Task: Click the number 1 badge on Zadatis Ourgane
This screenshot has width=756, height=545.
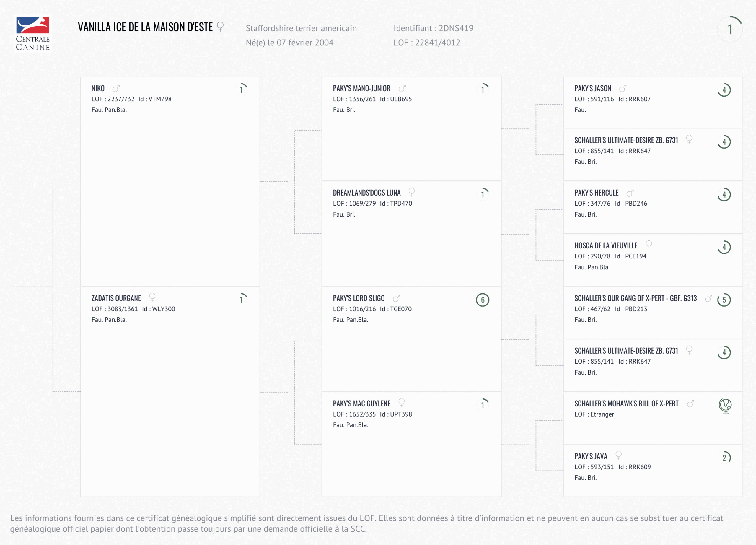Action: tap(241, 299)
